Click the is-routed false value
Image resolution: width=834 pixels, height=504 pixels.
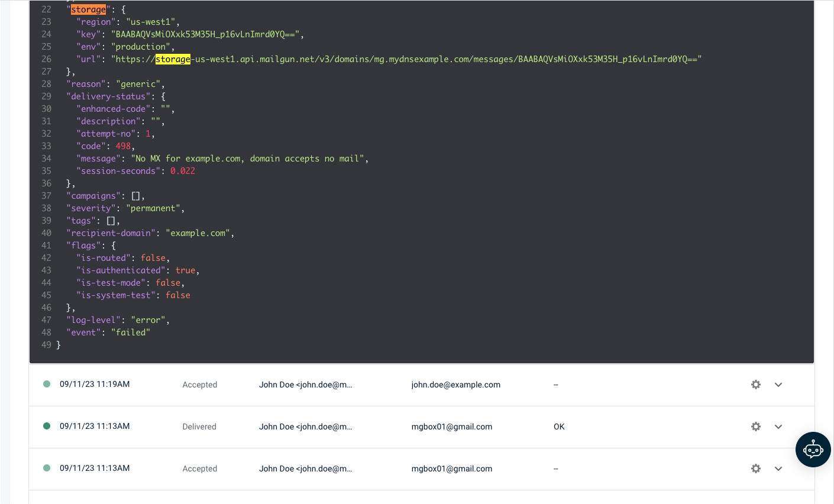coord(153,258)
